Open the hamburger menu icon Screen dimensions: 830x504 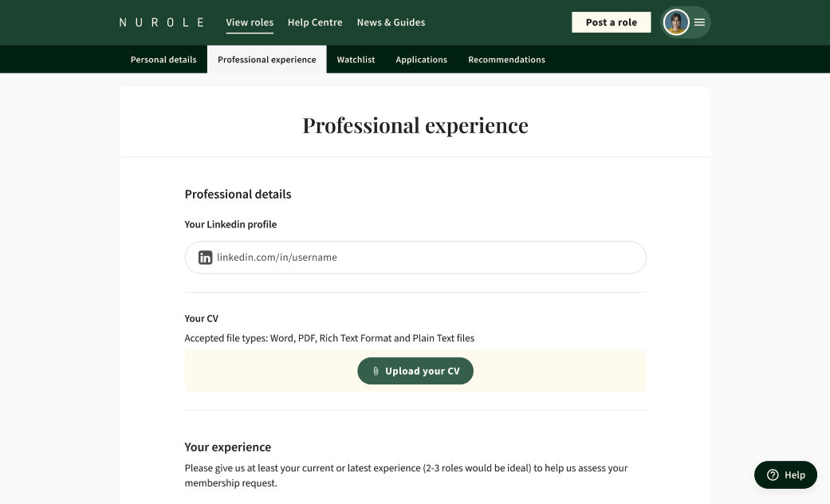click(x=699, y=22)
